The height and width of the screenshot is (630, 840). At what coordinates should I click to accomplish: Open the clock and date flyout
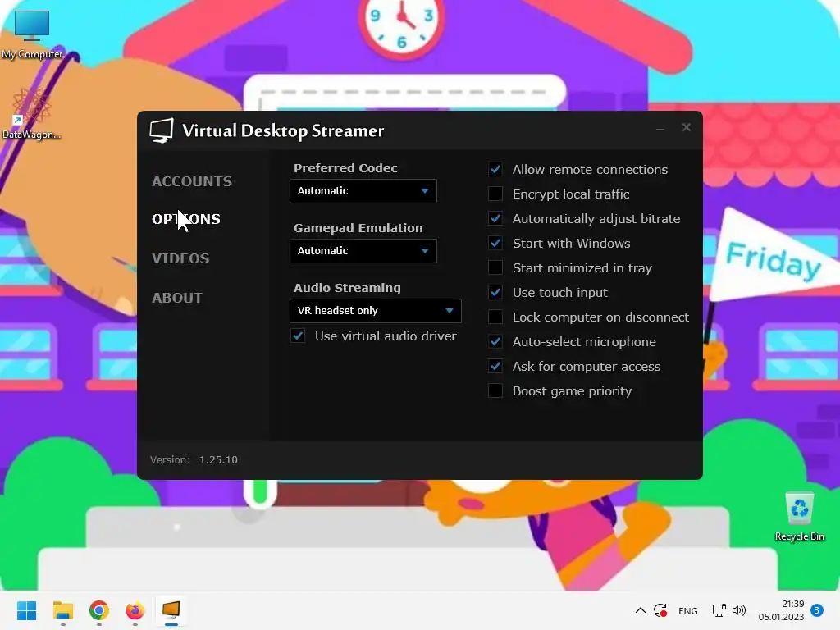click(x=781, y=610)
